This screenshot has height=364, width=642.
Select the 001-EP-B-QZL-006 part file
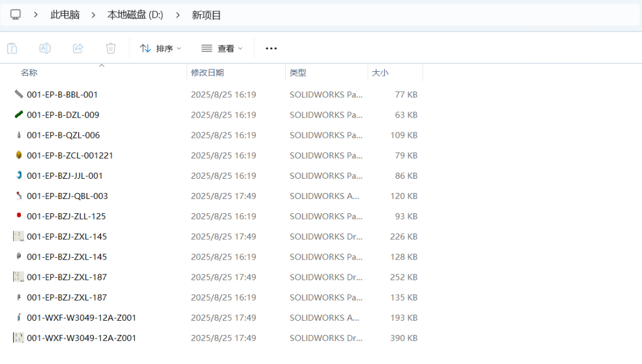[x=63, y=135]
